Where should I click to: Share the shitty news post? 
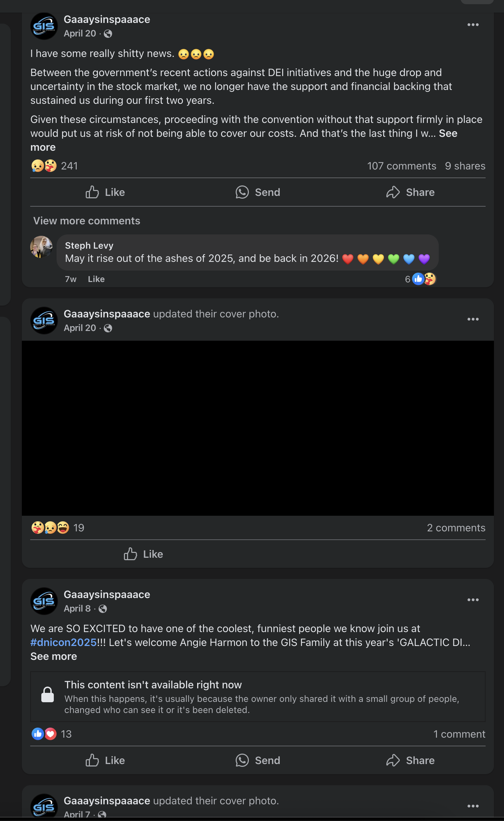410,192
